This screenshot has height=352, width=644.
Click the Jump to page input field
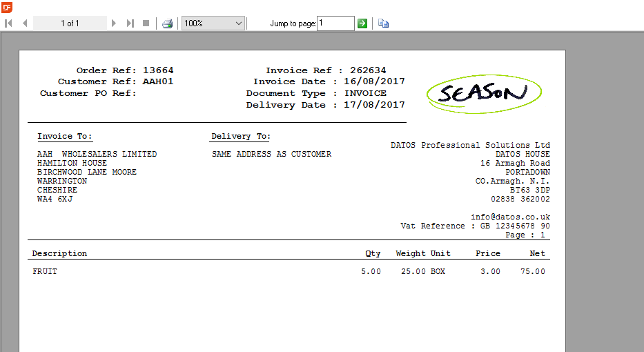tap(335, 23)
